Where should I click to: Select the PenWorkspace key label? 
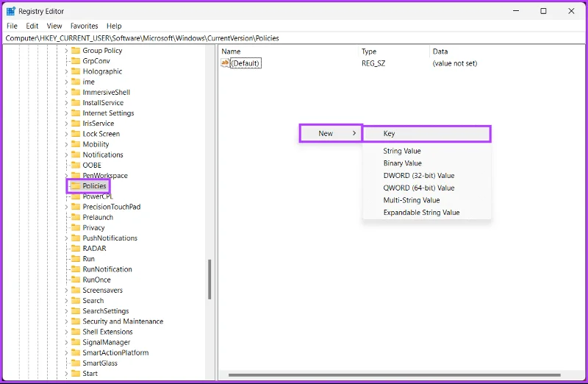pos(105,175)
